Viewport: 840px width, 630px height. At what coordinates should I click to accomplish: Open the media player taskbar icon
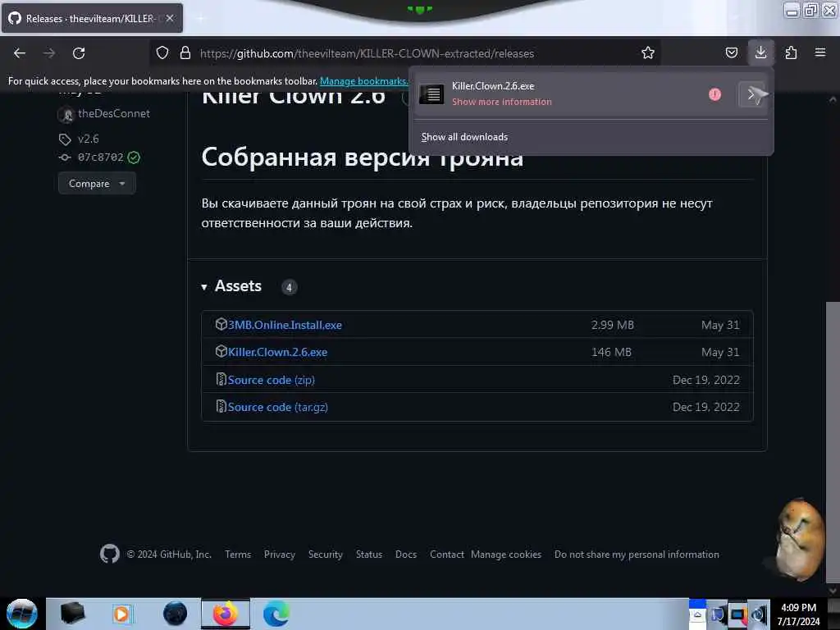[121, 614]
